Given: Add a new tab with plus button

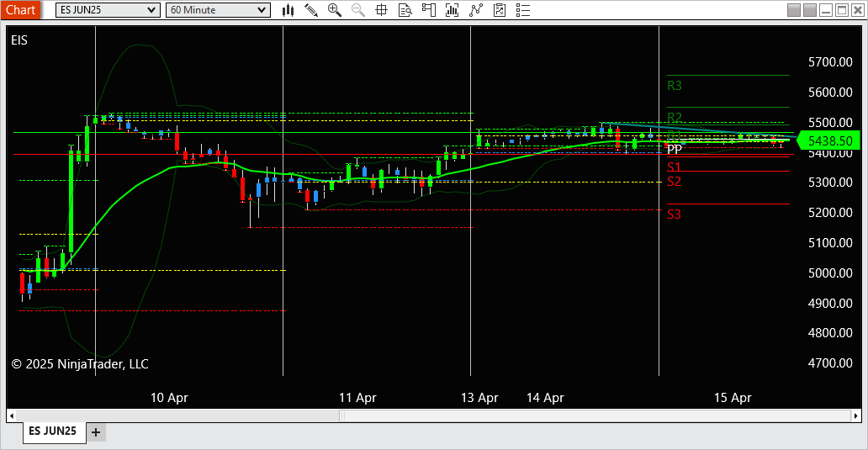Looking at the screenshot, I should [x=96, y=432].
